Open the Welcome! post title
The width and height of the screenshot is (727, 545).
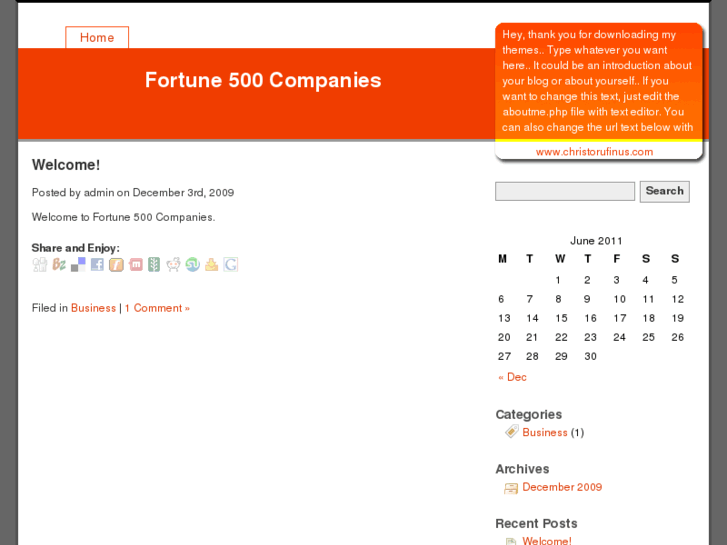tap(66, 165)
